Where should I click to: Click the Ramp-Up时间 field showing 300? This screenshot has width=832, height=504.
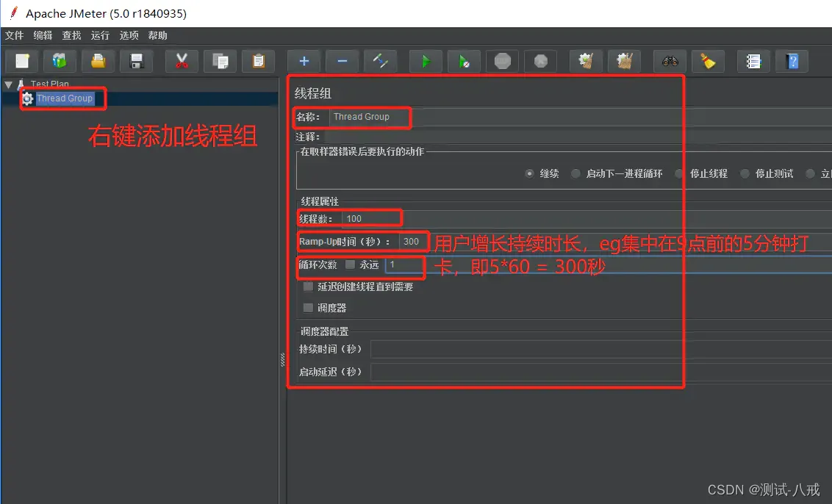click(x=615, y=242)
